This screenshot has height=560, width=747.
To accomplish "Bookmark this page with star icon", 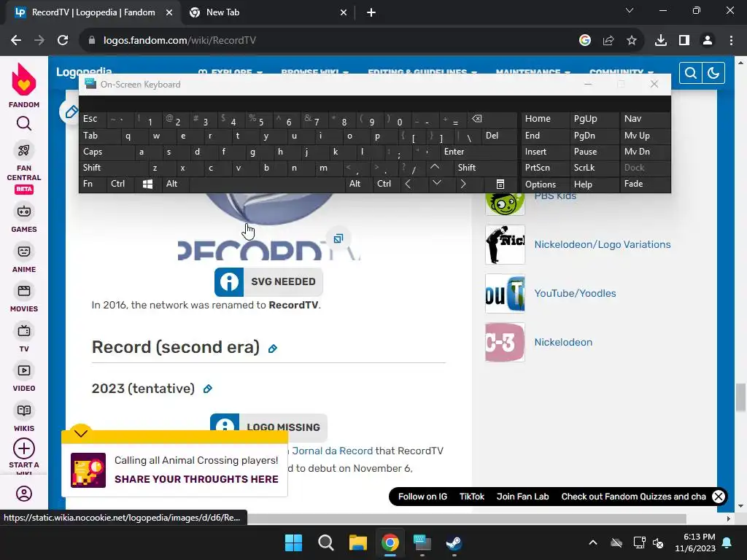I will coord(632,41).
